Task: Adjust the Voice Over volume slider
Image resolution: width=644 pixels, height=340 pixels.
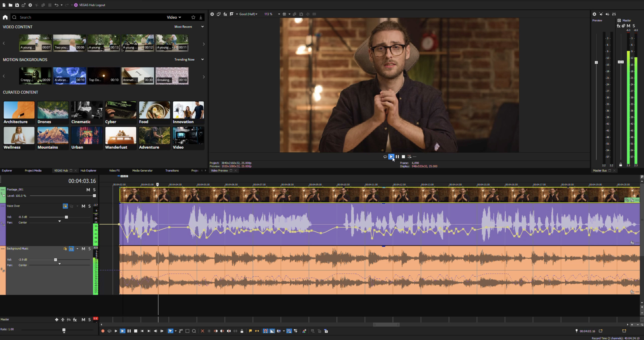Action: click(x=66, y=217)
